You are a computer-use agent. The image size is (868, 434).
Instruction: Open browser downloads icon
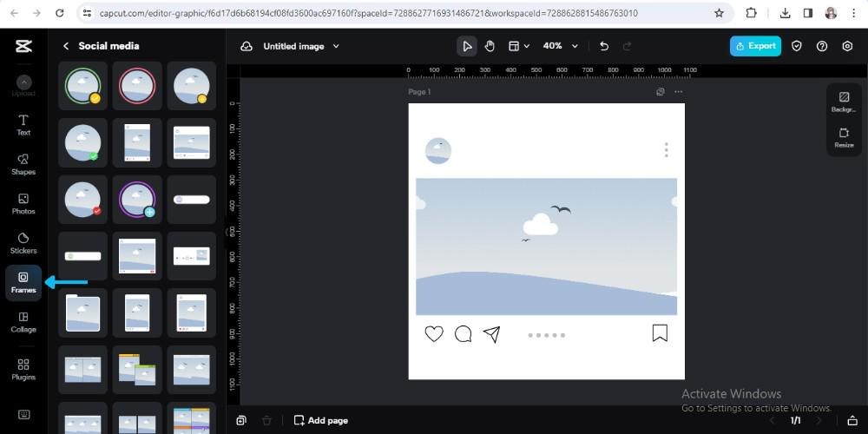tap(785, 13)
